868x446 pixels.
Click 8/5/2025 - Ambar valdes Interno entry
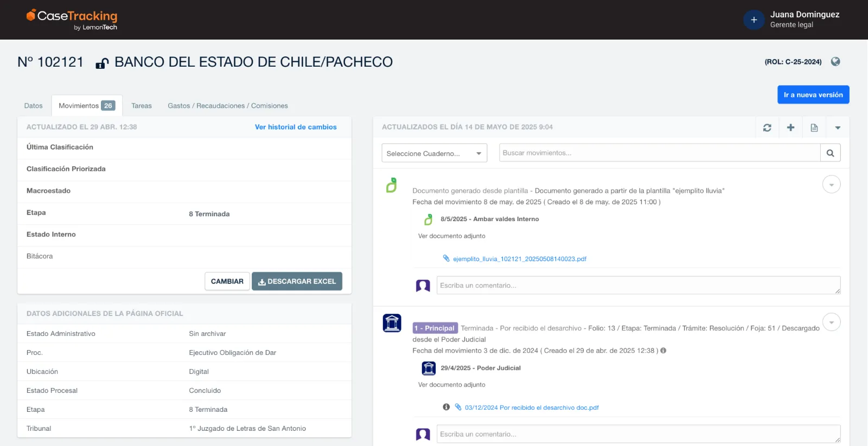click(x=490, y=219)
